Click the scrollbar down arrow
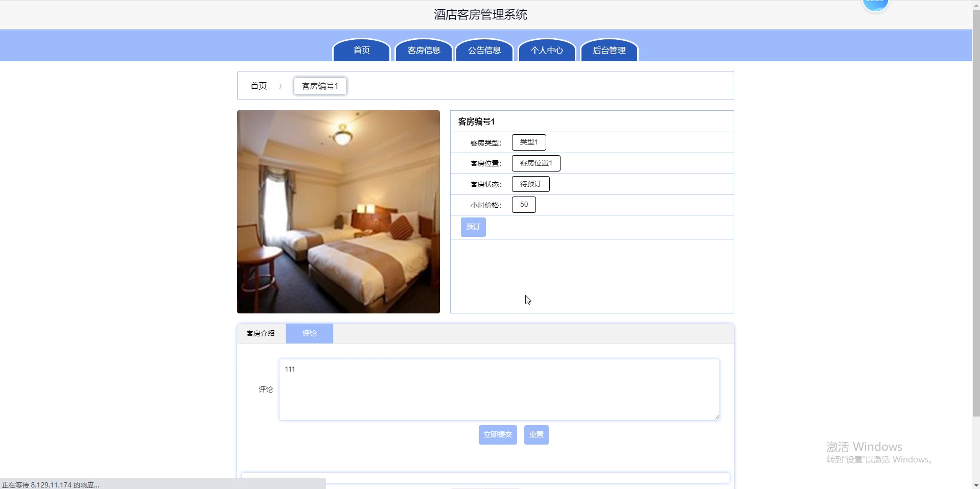The width and height of the screenshot is (980, 489). pyautogui.click(x=976, y=485)
